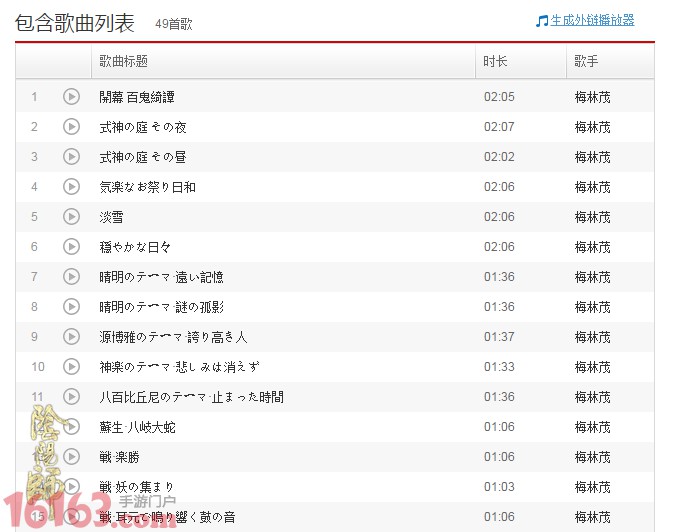Image resolution: width=674 pixels, height=532 pixels.
Task: Play track 1 開幕 百鬼綺譚
Action: click(71, 96)
